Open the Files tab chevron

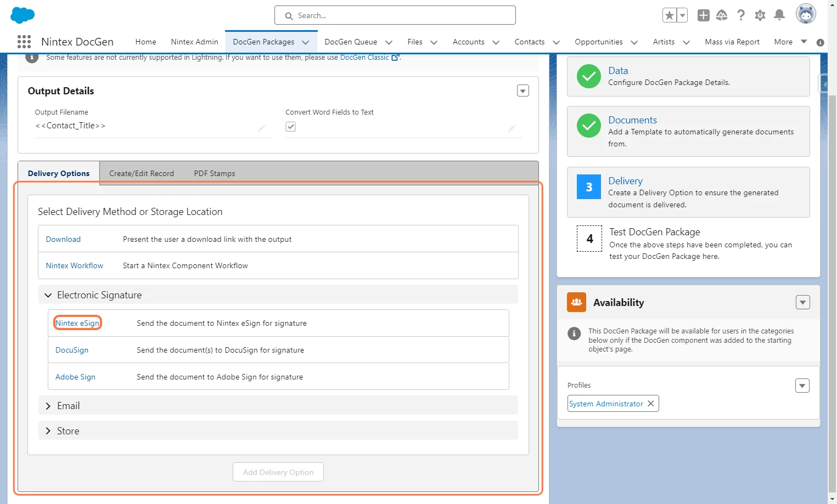point(434,42)
